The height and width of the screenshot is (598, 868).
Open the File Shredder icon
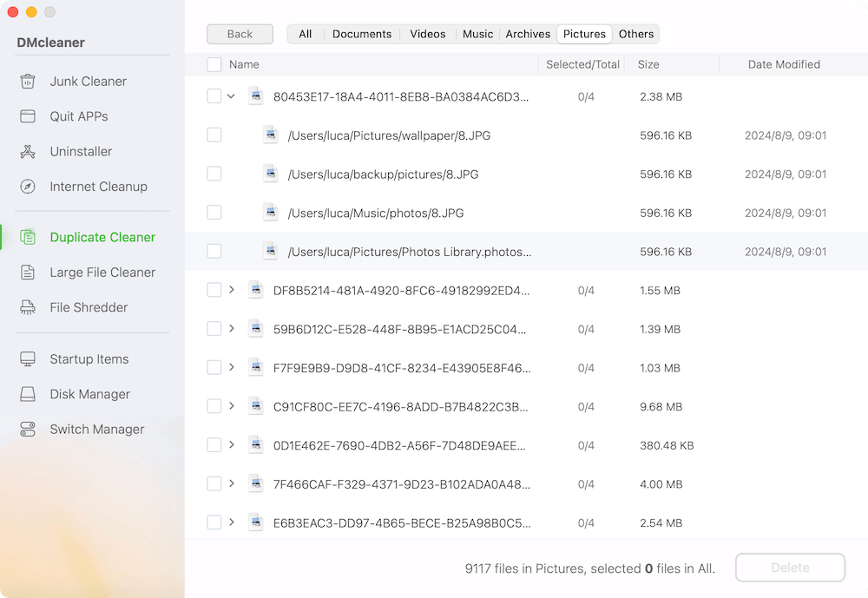pos(28,307)
